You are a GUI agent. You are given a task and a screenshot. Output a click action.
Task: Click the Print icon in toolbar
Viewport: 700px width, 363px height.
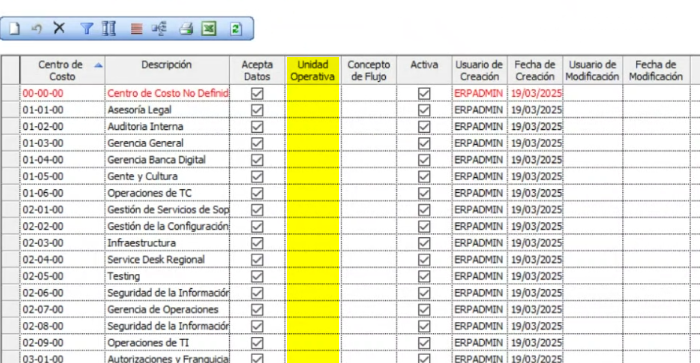click(186, 29)
